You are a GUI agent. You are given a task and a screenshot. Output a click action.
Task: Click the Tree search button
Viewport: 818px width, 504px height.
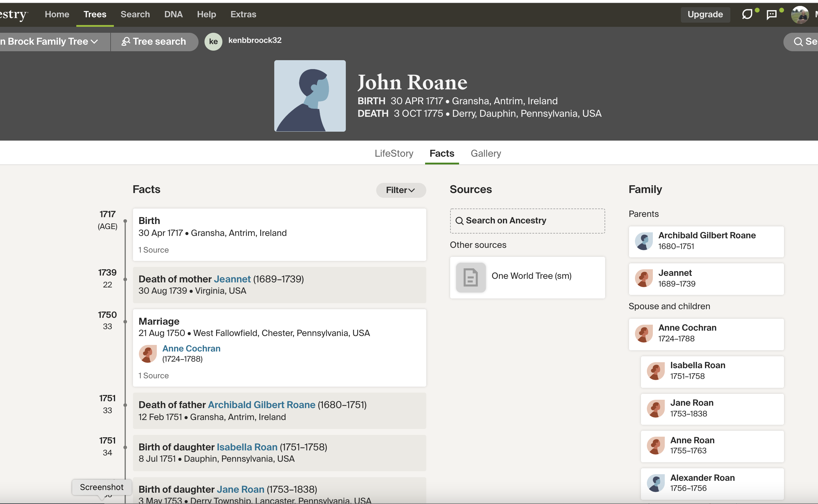click(154, 41)
